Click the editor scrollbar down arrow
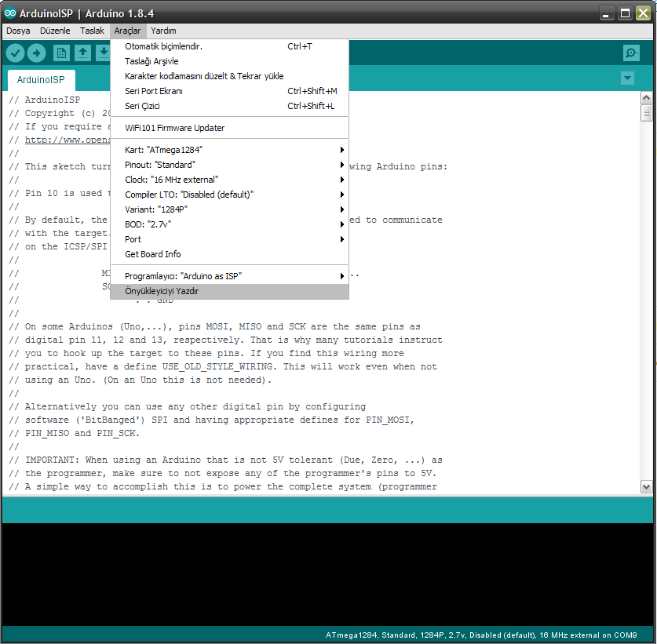The height and width of the screenshot is (644, 657). [646, 487]
